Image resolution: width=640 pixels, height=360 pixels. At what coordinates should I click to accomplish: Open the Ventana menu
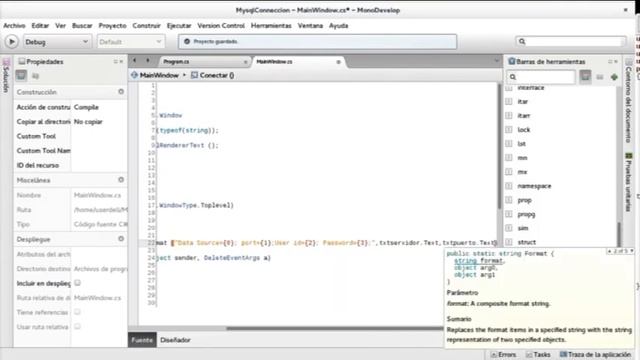pyautogui.click(x=310, y=25)
